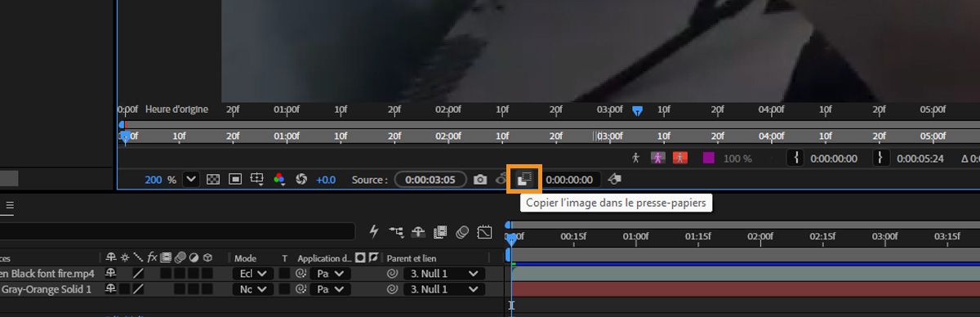This screenshot has width=980, height=317.
Task: Set the out point with the } button
Action: pyautogui.click(x=881, y=158)
